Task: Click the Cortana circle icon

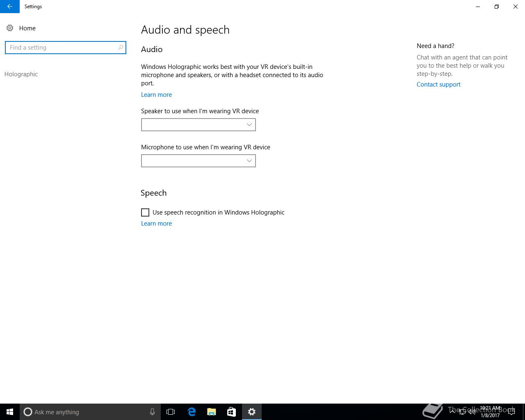Action: click(28, 412)
